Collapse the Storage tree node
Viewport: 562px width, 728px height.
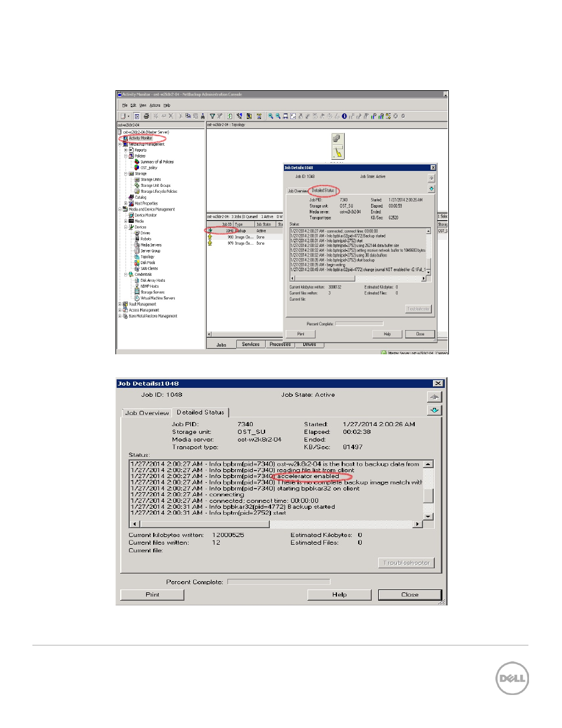[125, 173]
